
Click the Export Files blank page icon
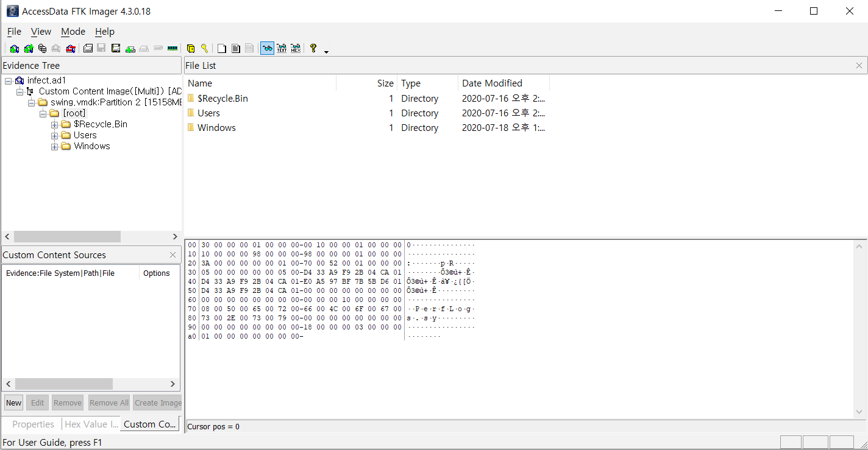(222, 48)
